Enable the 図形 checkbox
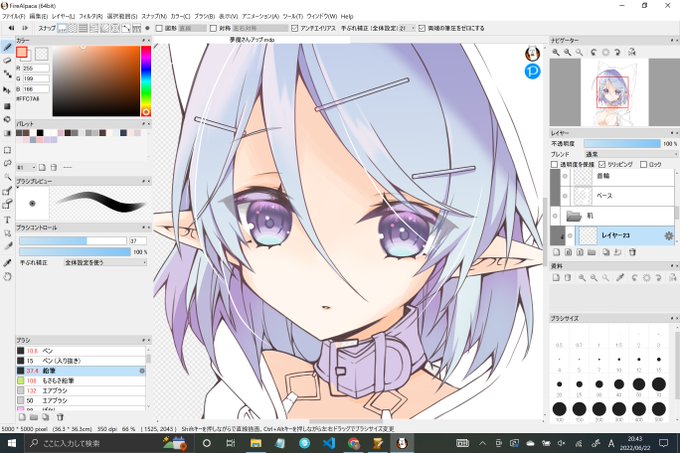This screenshot has height=453, width=680. (159, 28)
